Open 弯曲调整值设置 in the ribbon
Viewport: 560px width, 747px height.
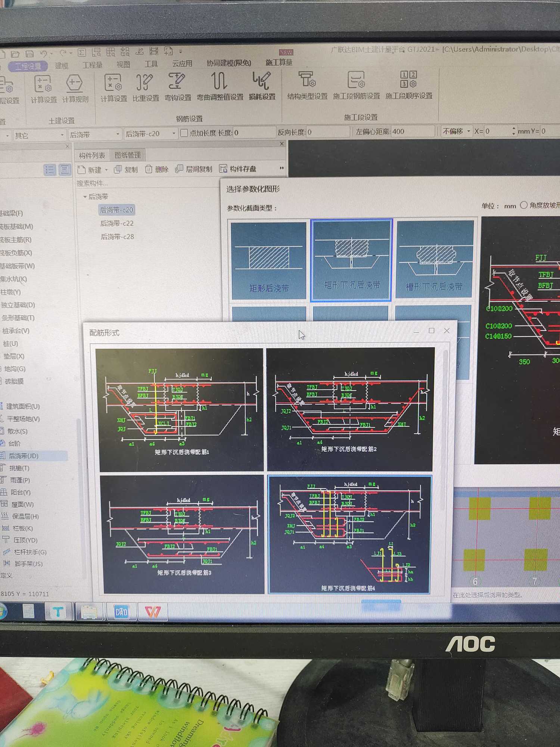220,86
